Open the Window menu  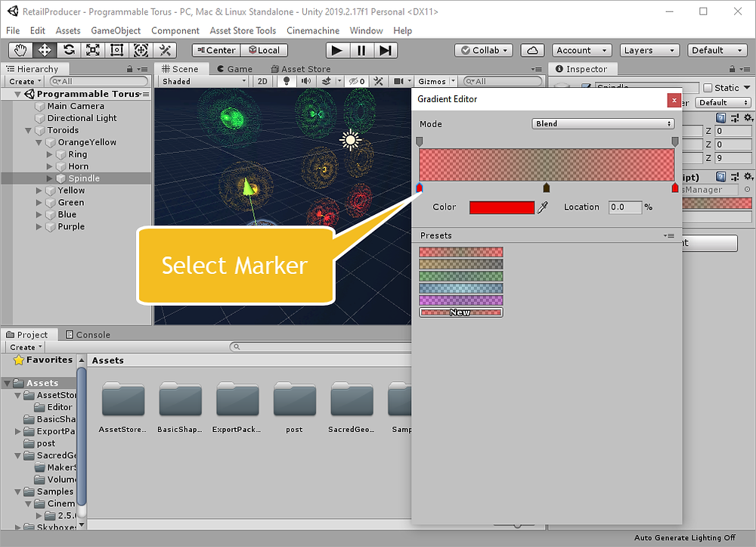(366, 30)
